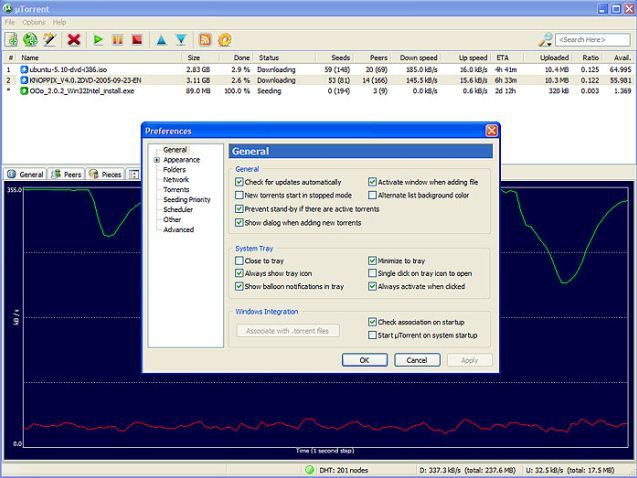The image size is (637, 478).
Task: Click the Apply button
Action: [x=470, y=360]
